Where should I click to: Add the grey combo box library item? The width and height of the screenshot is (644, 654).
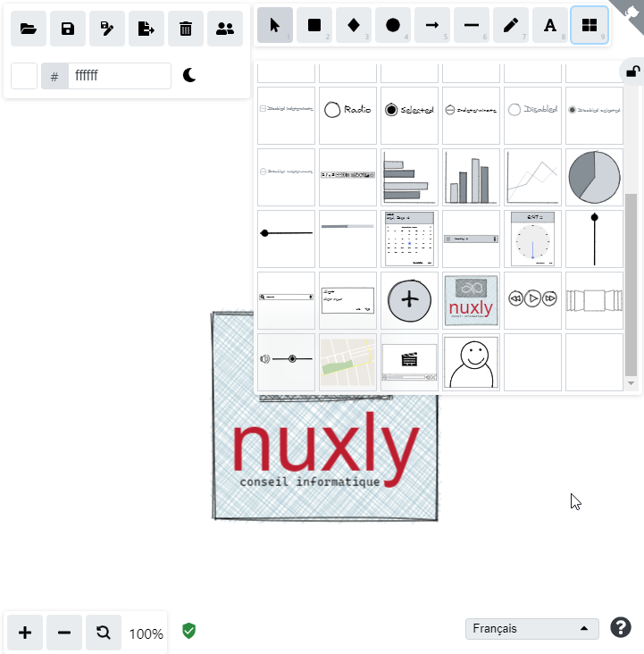pos(471,239)
